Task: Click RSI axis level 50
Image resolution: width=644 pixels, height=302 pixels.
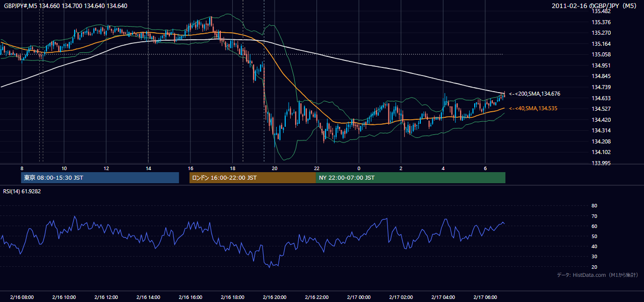Action: (594, 236)
